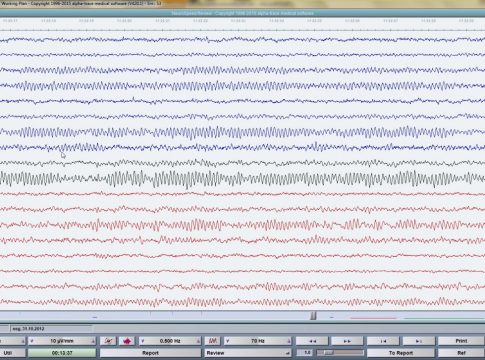Click the Report button

(150, 353)
